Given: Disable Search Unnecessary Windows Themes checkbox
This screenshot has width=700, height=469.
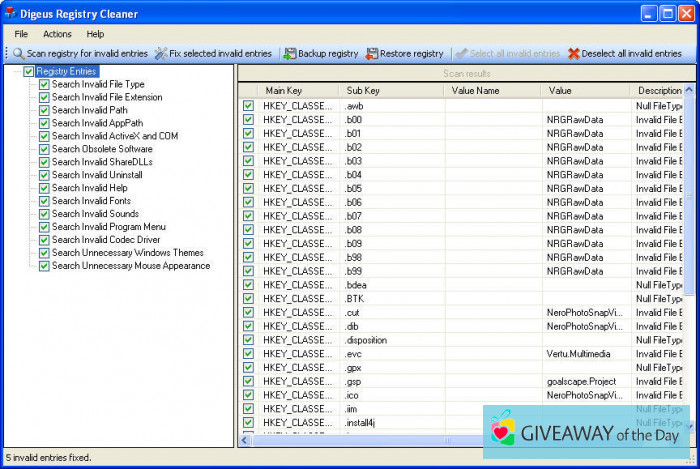Looking at the screenshot, I should (x=44, y=254).
